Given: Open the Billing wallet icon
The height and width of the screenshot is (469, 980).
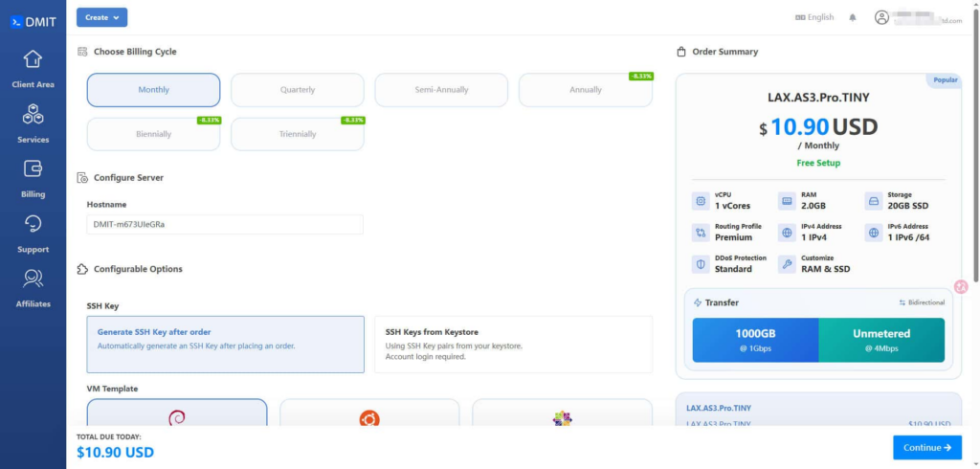Looking at the screenshot, I should click(33, 168).
